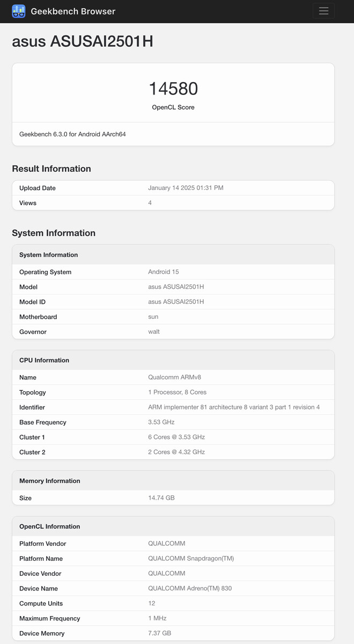Select the Operating System Android 15 value
354x644 pixels.
164,272
